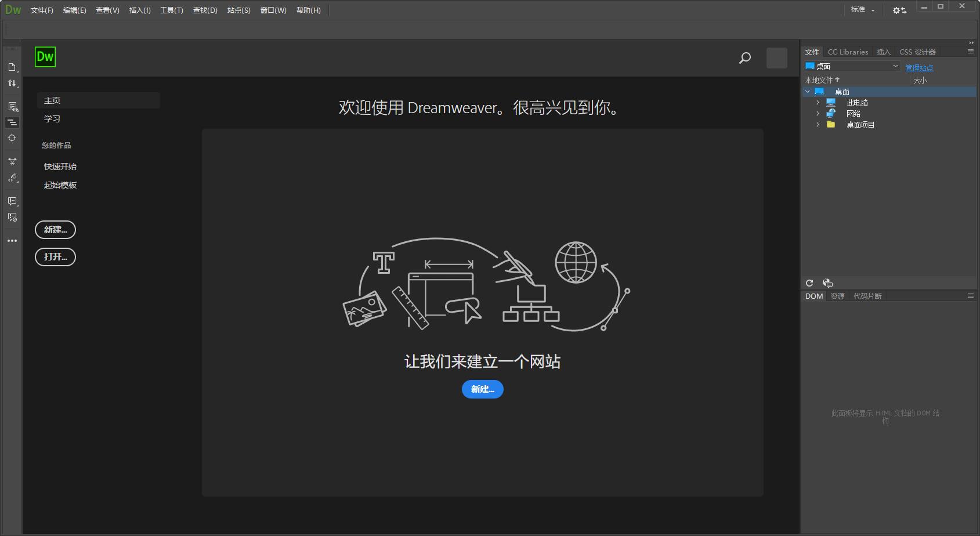980x536 pixels.
Task: Open the Files panel options menu icon
Action: click(971, 52)
